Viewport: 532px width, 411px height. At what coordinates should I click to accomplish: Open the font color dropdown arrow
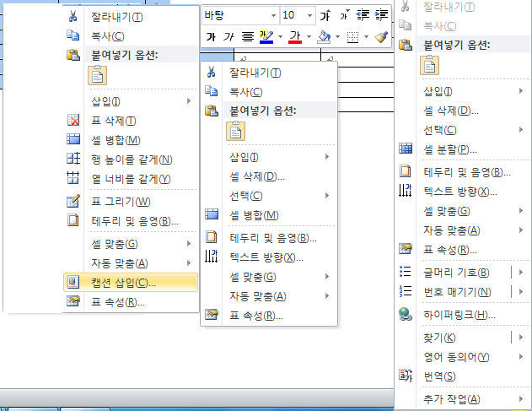(x=309, y=36)
